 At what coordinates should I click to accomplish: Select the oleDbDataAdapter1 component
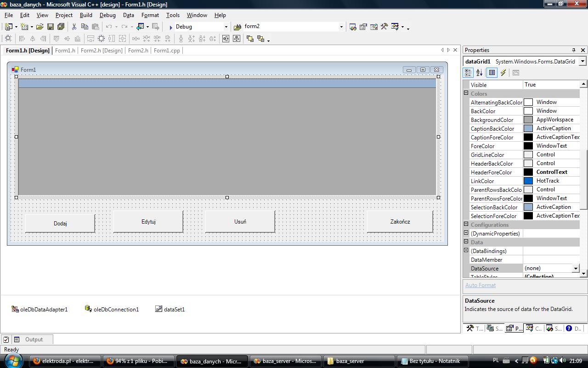click(x=40, y=309)
